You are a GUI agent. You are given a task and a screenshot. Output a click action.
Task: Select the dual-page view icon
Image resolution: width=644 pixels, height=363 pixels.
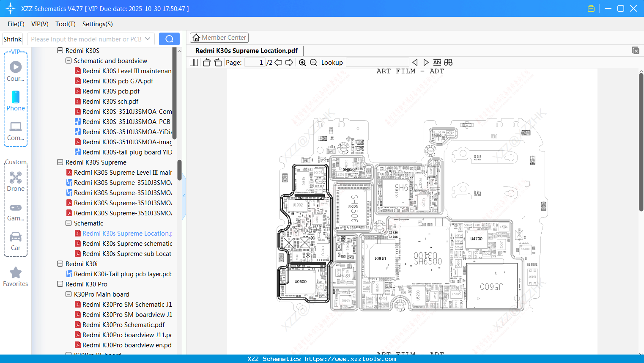193,62
